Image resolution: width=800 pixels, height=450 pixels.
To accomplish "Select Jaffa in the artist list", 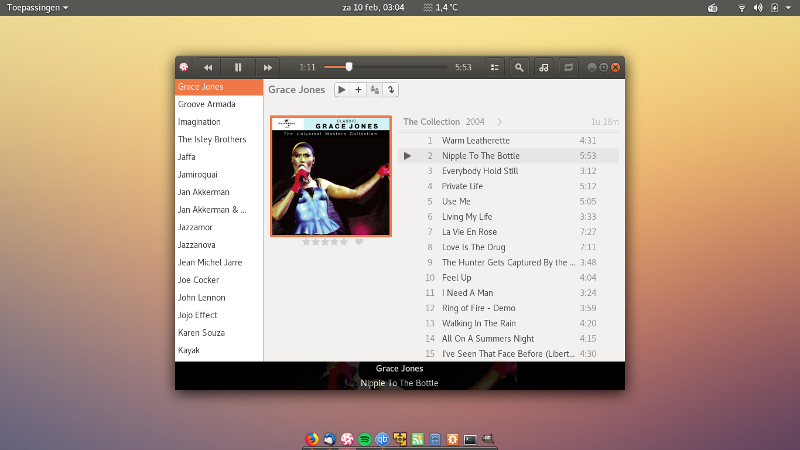I will pyautogui.click(x=219, y=157).
